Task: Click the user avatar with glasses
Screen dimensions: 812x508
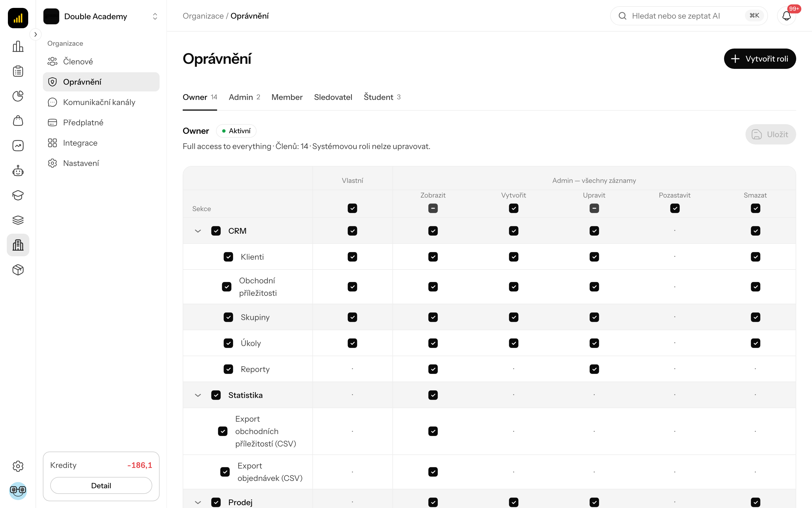Action: tap(18, 491)
